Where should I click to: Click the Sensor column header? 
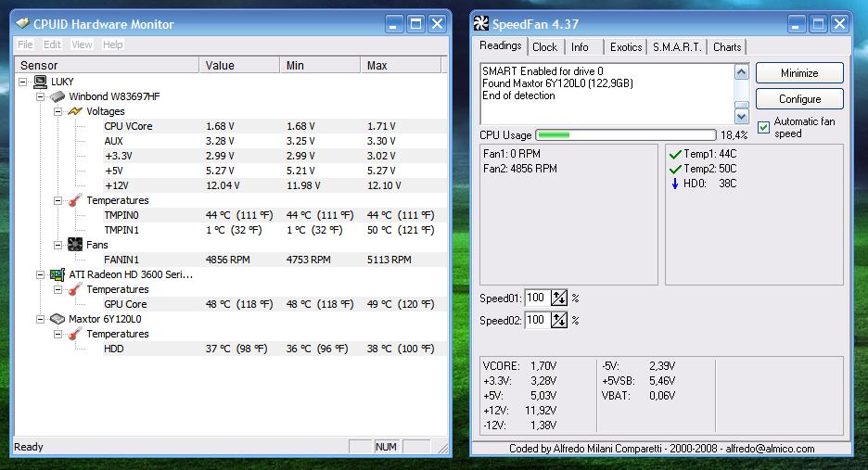click(107, 65)
